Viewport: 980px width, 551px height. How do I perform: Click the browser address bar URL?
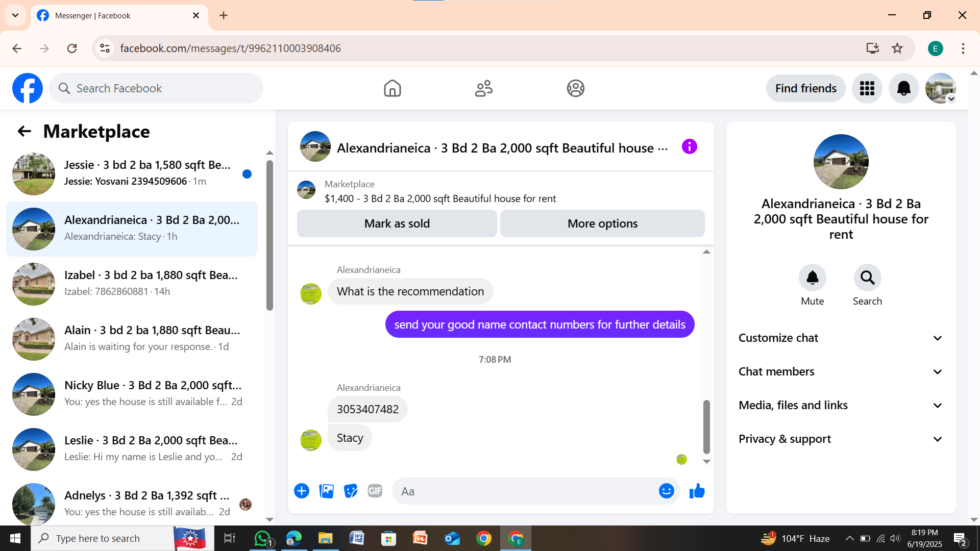(x=230, y=48)
